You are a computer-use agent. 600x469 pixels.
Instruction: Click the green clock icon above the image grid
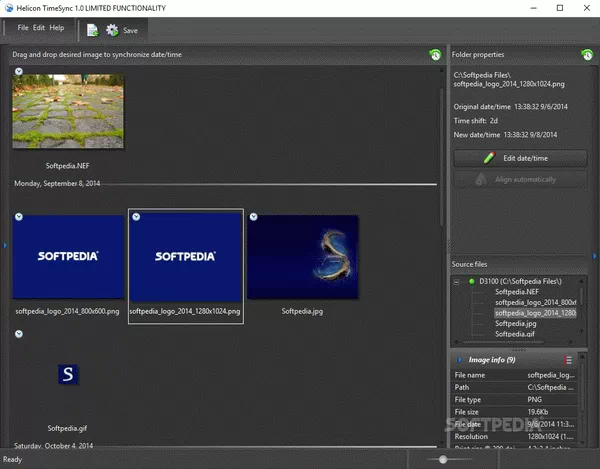435,55
